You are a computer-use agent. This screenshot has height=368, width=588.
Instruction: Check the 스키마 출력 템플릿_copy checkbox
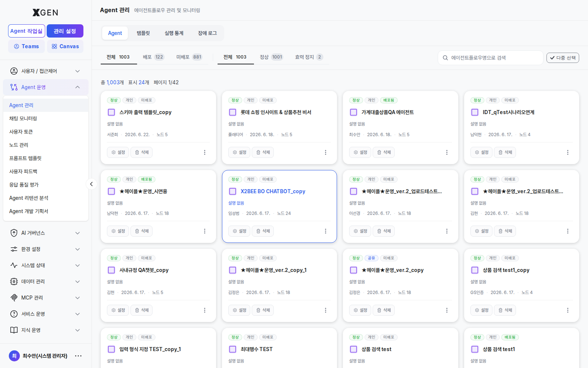coord(111,112)
